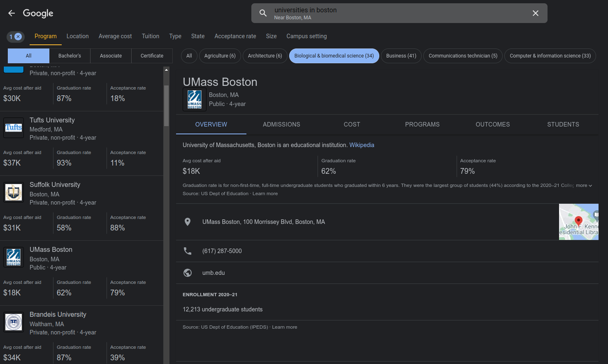
Task: Open the State filter
Action: coord(198,36)
